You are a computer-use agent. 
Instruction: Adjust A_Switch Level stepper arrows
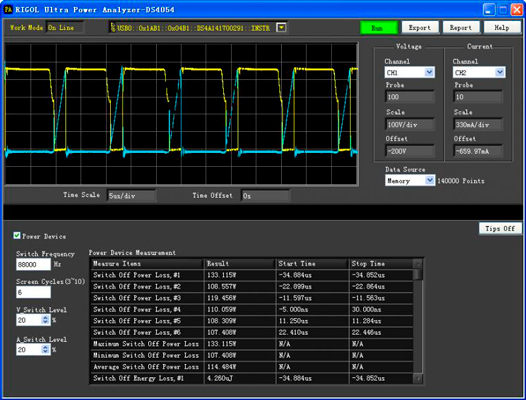pos(45,350)
